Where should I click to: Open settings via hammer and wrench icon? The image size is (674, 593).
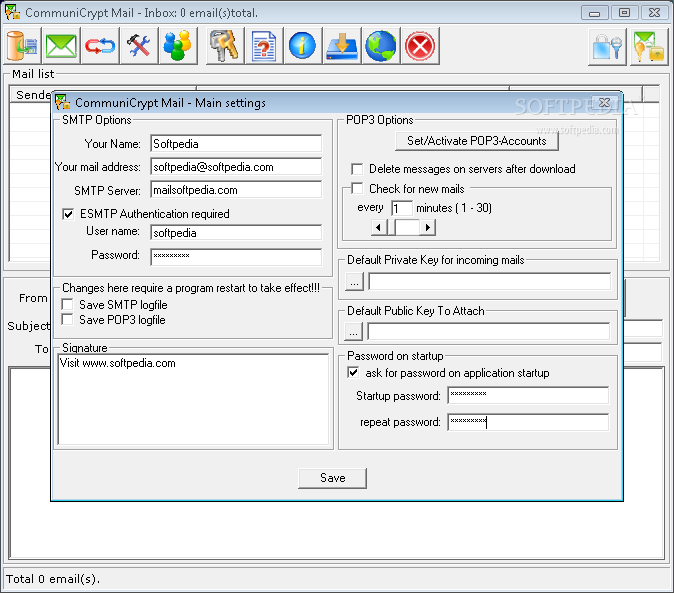139,46
